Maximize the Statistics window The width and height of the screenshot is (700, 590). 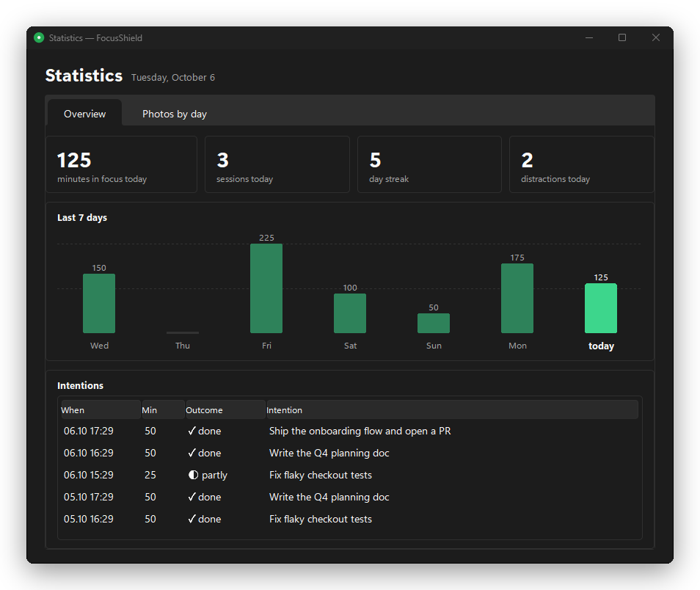[622, 38]
